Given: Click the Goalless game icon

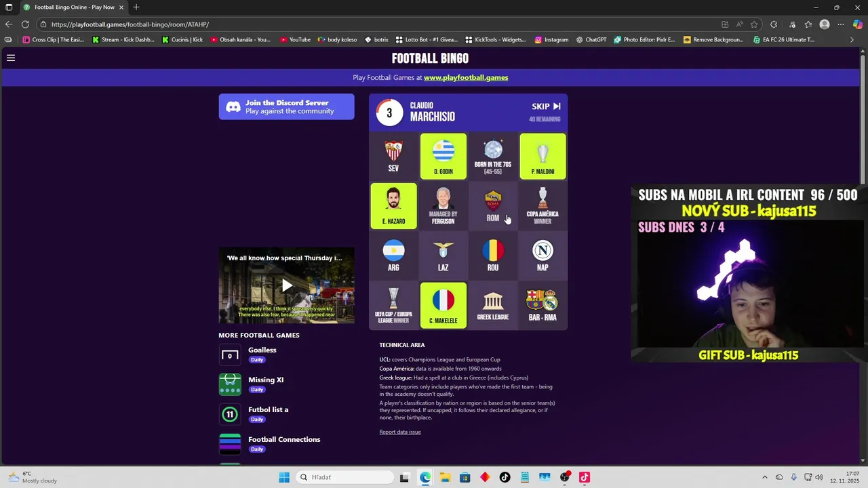Looking at the screenshot, I should tap(230, 354).
